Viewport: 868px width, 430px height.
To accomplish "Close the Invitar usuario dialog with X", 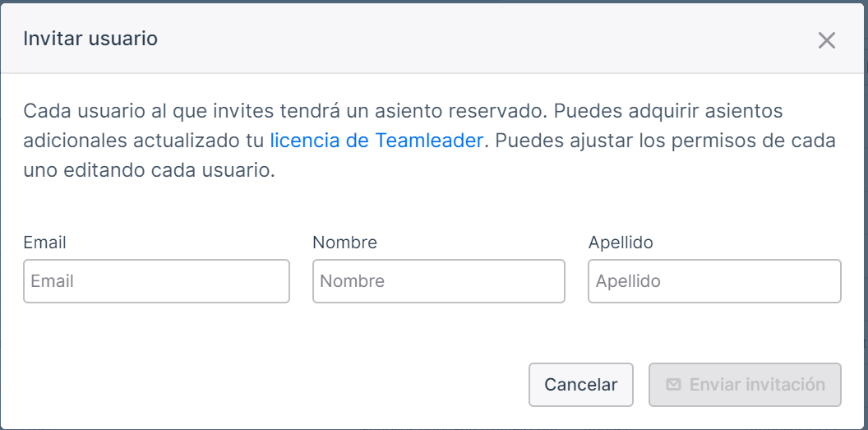I will pos(826,40).
